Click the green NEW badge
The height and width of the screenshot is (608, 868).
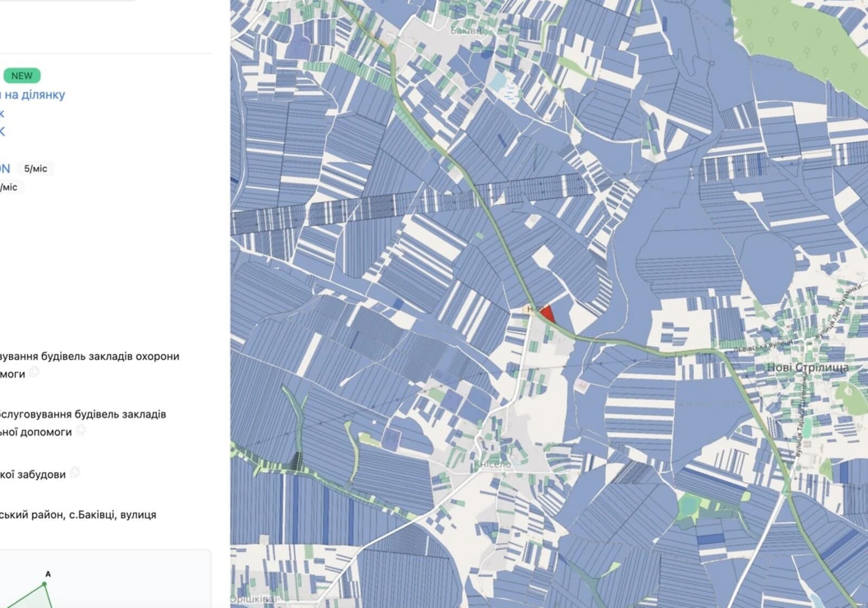[22, 75]
